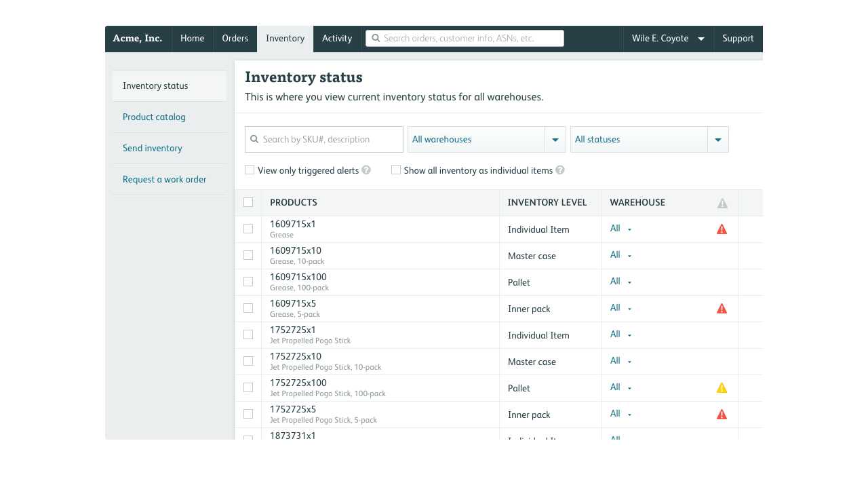This screenshot has height=500, width=868.
Task: Click the magnifier icon in the SKU search box
Action: point(254,139)
